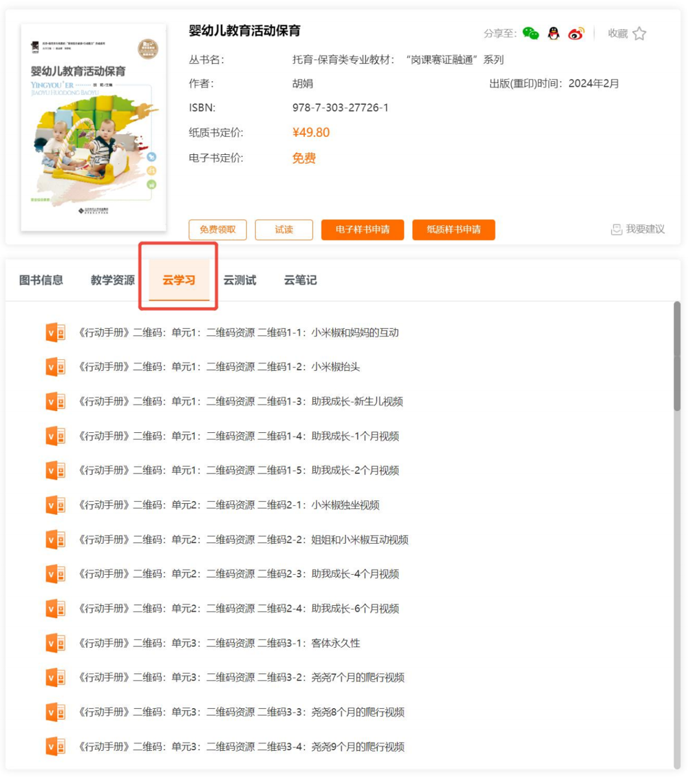Click the 我要建议 suggestion icon
Image resolution: width=688 pixels, height=784 pixels.
point(637,231)
